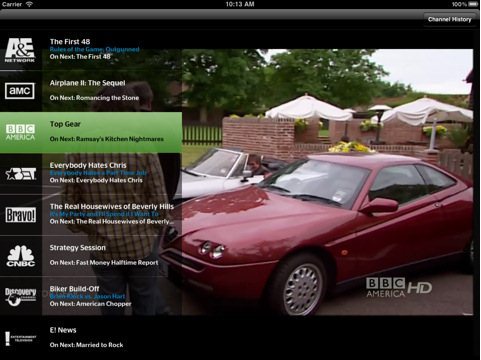Tap the battery indicator in status bar
481x360 pixels.
tap(473, 4)
